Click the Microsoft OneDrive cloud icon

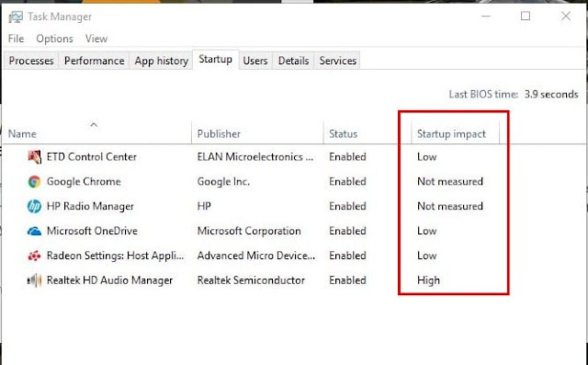coord(34,231)
